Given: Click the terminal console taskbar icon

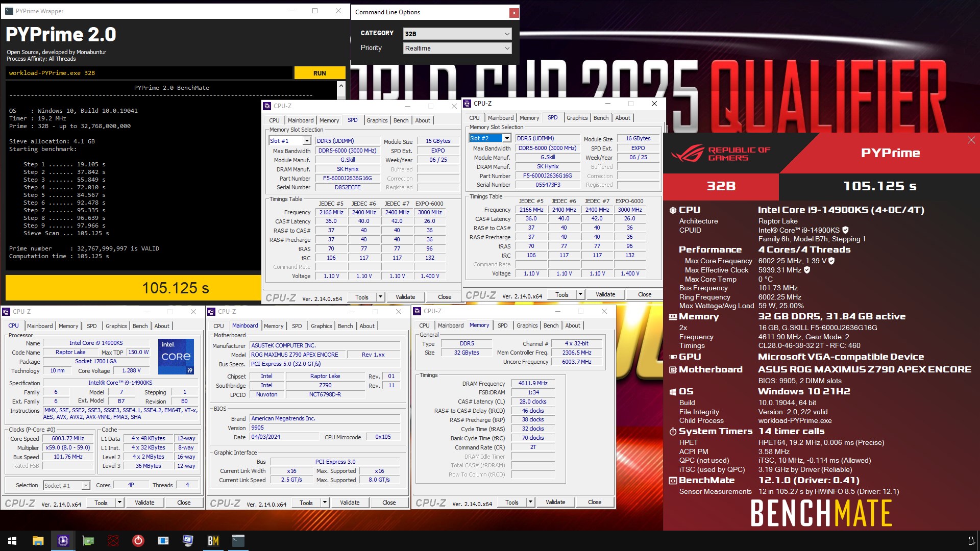Looking at the screenshot, I should coord(238,541).
